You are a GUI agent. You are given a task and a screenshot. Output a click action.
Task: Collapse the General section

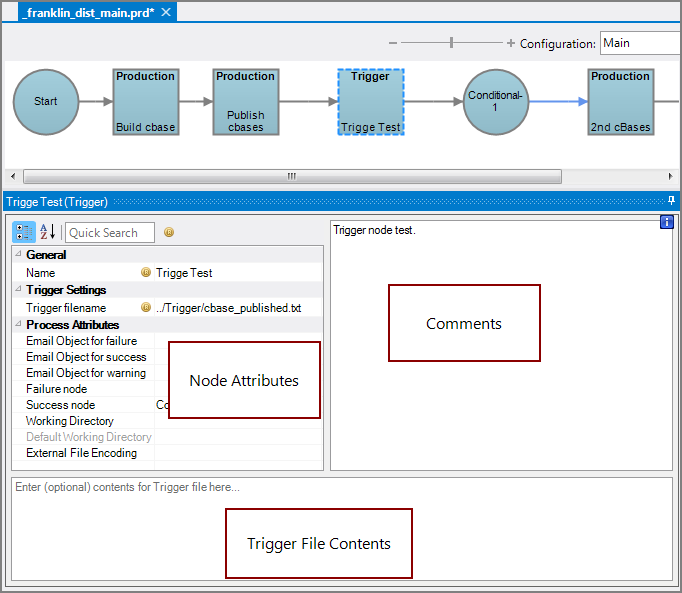18,253
